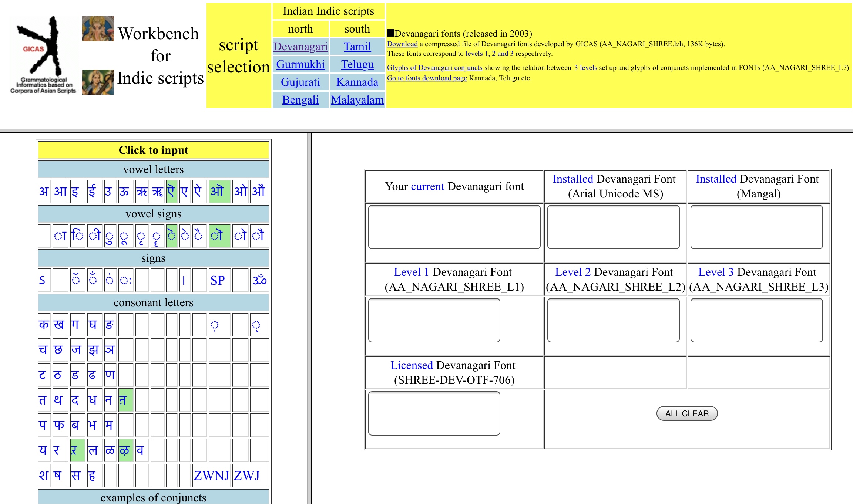The width and height of the screenshot is (853, 504).
Task: Insert the SP space sign
Action: point(218,280)
